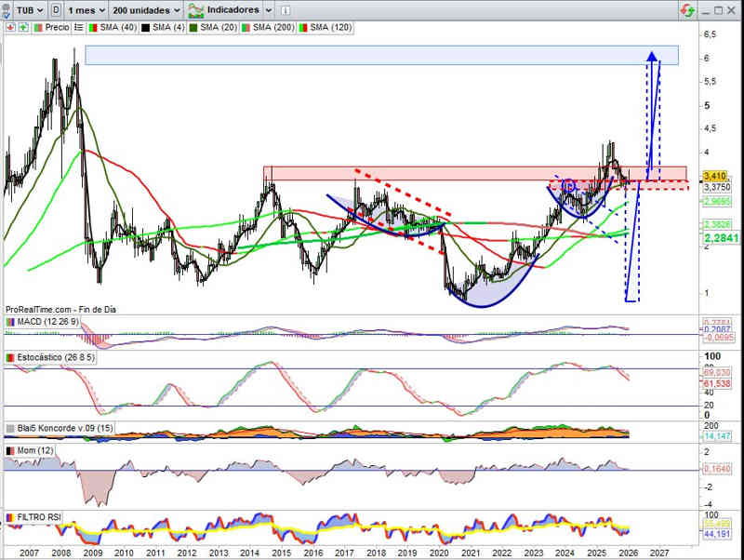Click the info icon beside Indicadores
744x560 pixels.
286,9
